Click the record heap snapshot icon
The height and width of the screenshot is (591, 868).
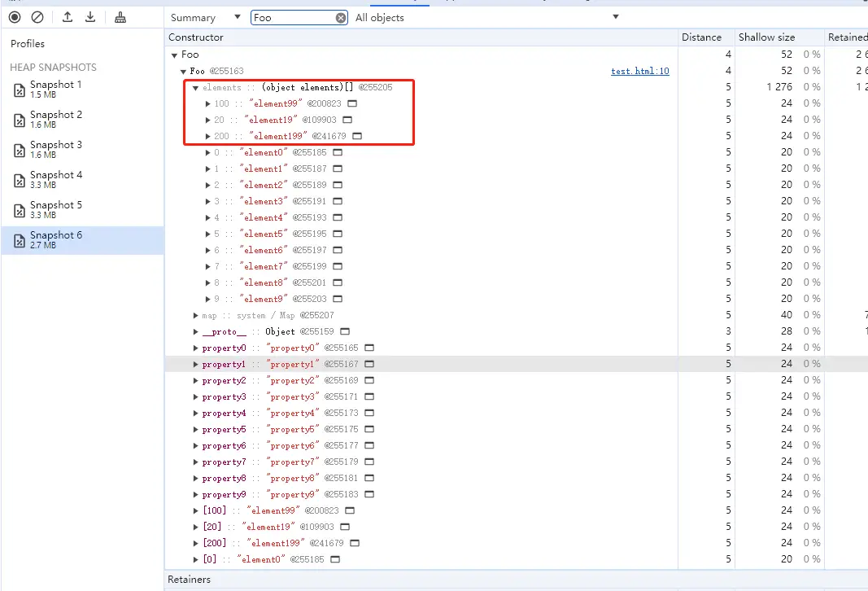coord(15,17)
